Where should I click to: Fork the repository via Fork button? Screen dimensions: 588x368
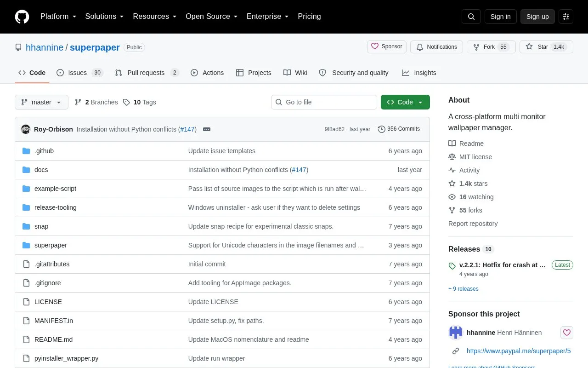tap(491, 47)
